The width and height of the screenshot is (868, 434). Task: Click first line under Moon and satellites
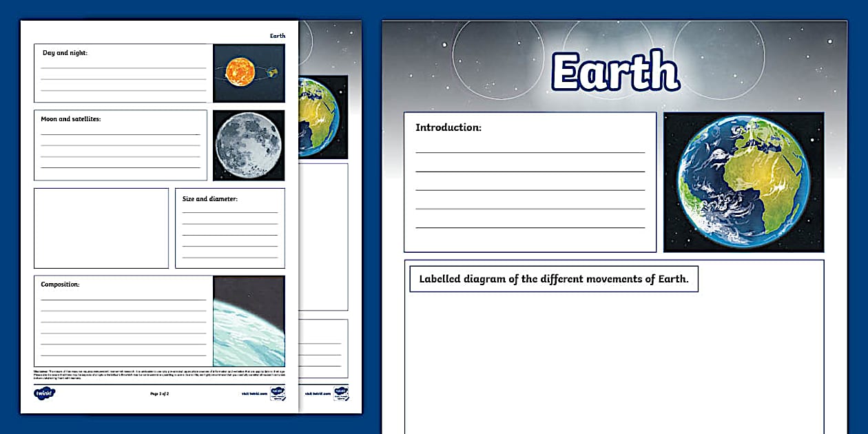click(120, 134)
